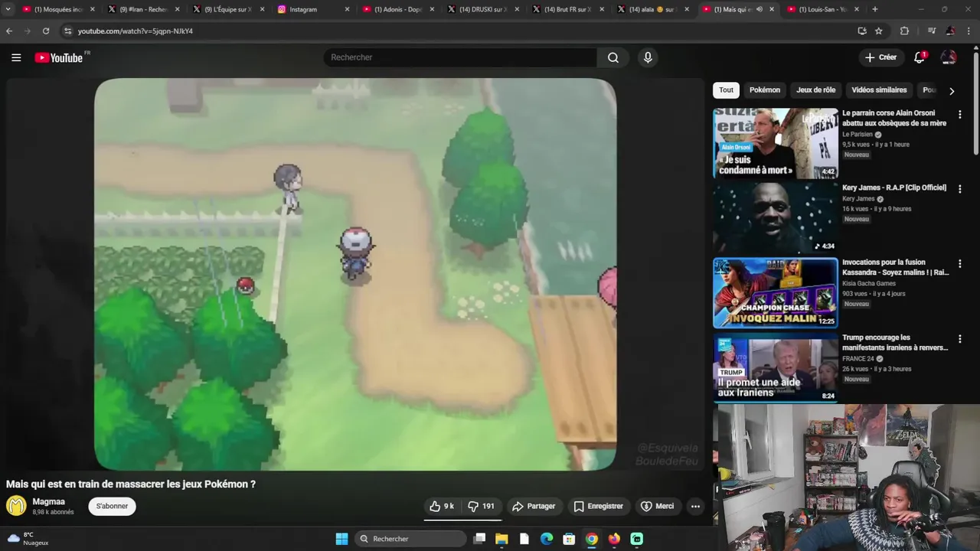Viewport: 980px width, 551px height.
Task: Click the install app icon in address bar
Action: point(862,31)
